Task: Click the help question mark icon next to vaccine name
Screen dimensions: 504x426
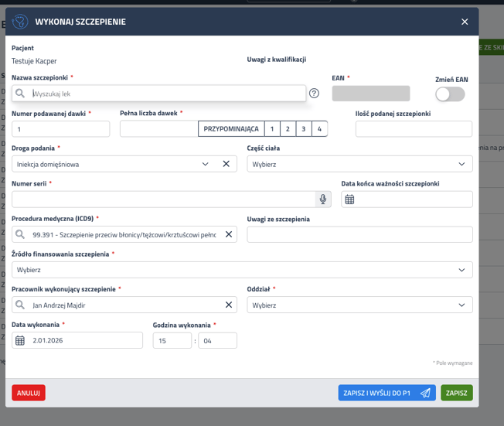Action: tap(314, 94)
